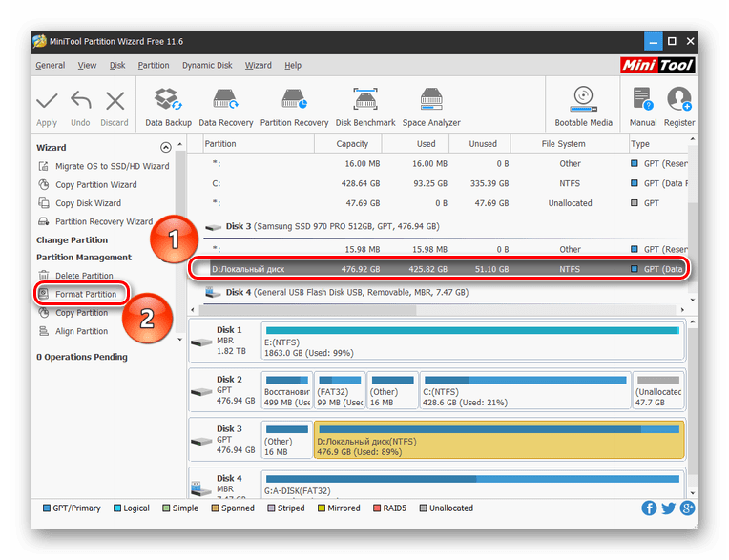Click the Discard X icon
This screenshot has height=560, width=729.
(x=115, y=101)
